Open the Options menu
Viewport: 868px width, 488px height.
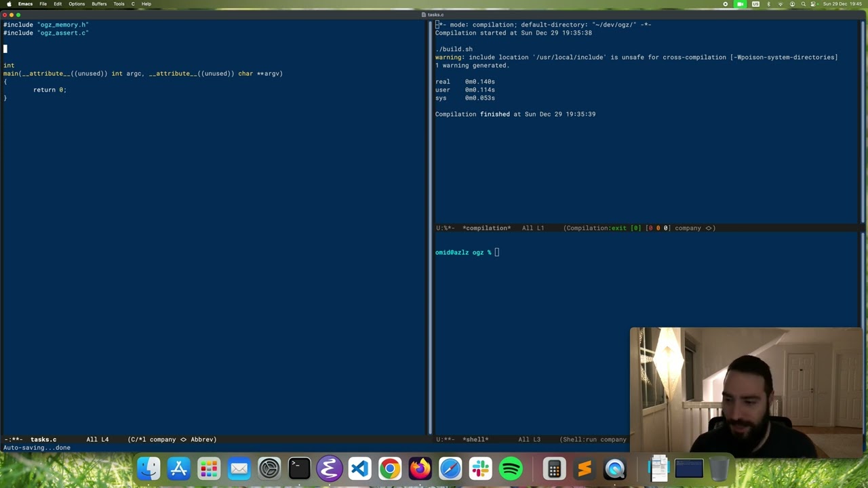pos(77,4)
